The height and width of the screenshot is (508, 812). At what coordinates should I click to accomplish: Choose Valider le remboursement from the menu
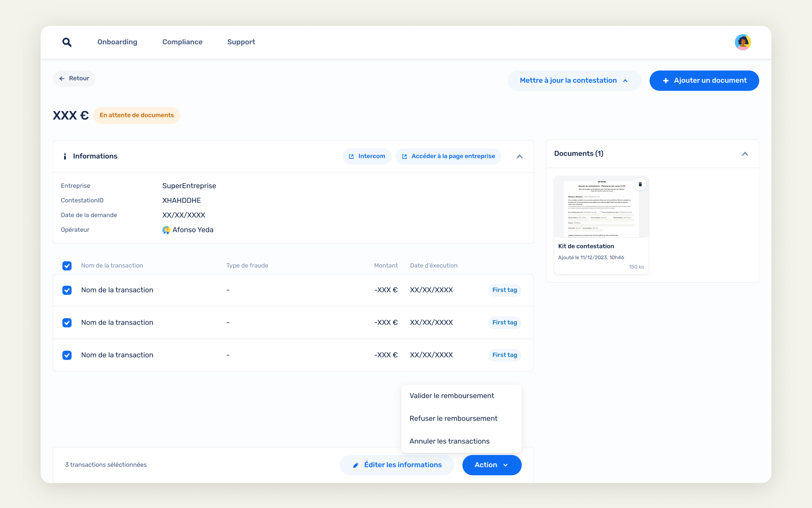[461, 396]
